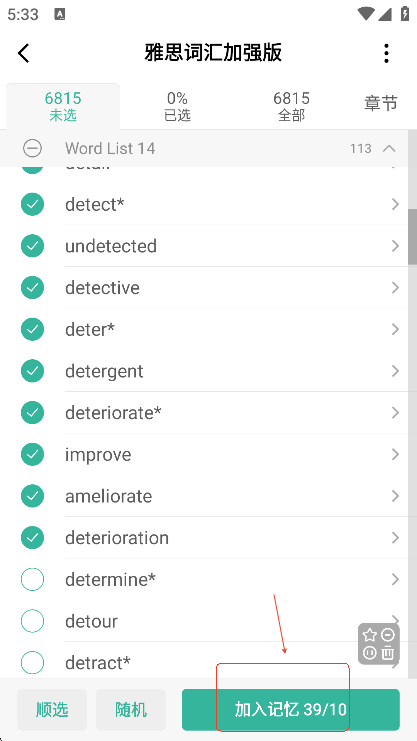This screenshot has height=741, width=417.
Task: Tap 加入记忆 39/10 button
Action: click(x=291, y=709)
